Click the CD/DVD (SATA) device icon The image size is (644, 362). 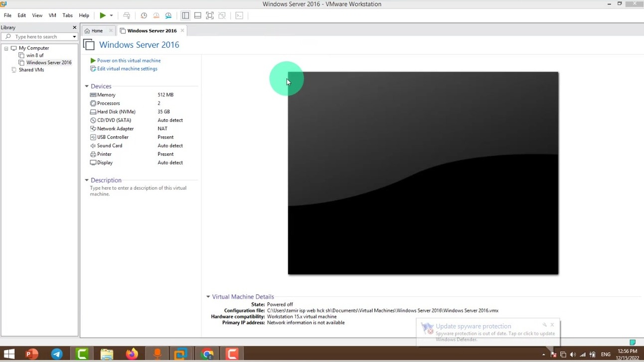pos(93,120)
